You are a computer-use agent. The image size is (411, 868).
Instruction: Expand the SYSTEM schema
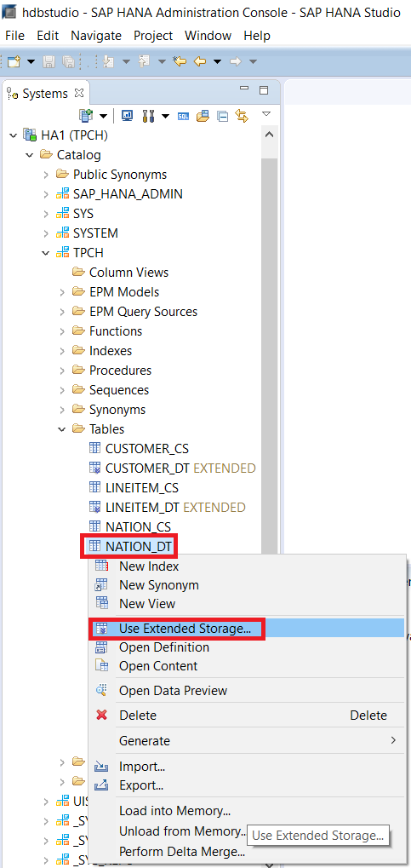pyautogui.click(x=46, y=233)
